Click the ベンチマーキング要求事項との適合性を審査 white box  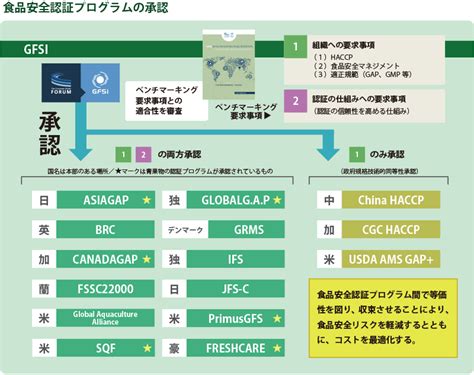(x=166, y=101)
